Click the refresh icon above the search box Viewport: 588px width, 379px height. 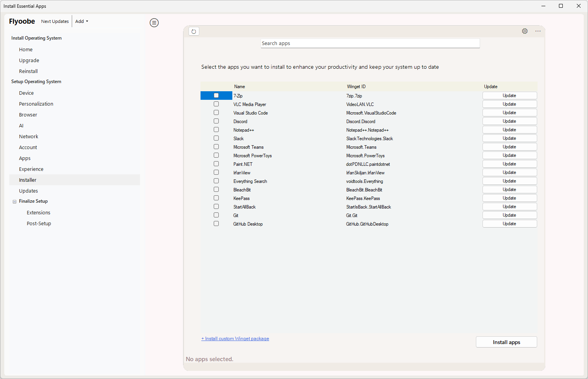click(194, 31)
